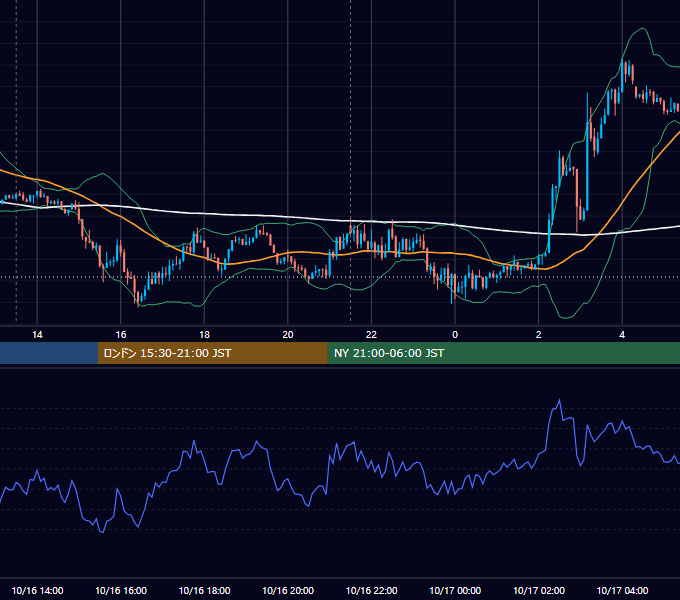
Task: Click the '14' hour label on price chart axis
Action: [x=37, y=335]
